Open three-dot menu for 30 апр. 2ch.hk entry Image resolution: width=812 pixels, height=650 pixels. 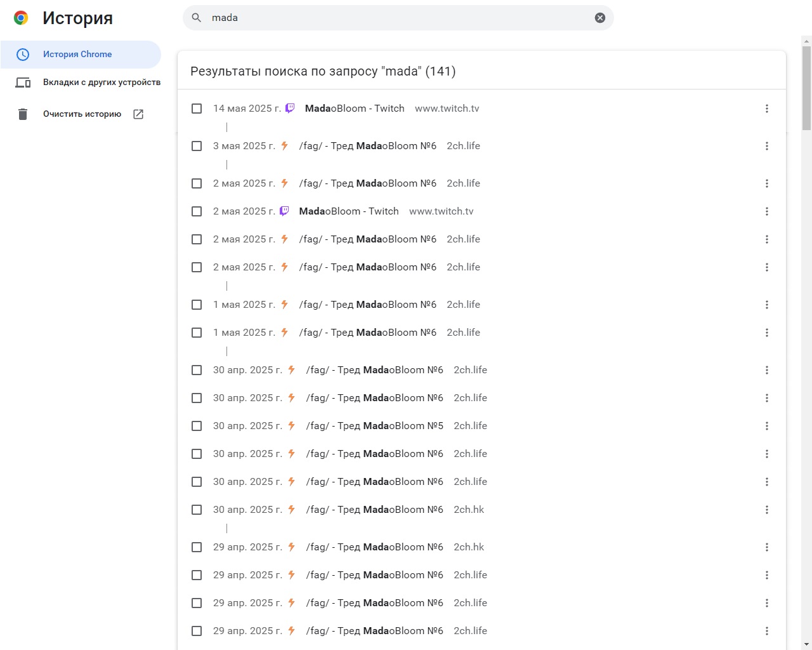click(767, 510)
